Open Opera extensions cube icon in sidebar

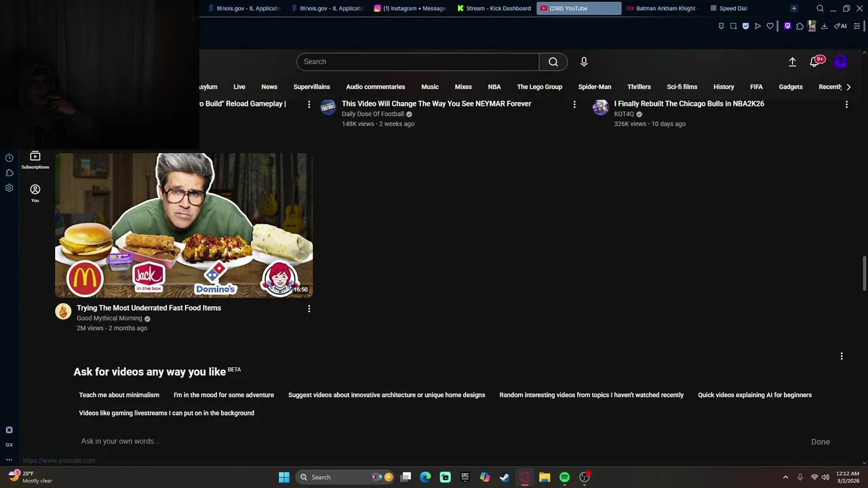tap(9, 173)
